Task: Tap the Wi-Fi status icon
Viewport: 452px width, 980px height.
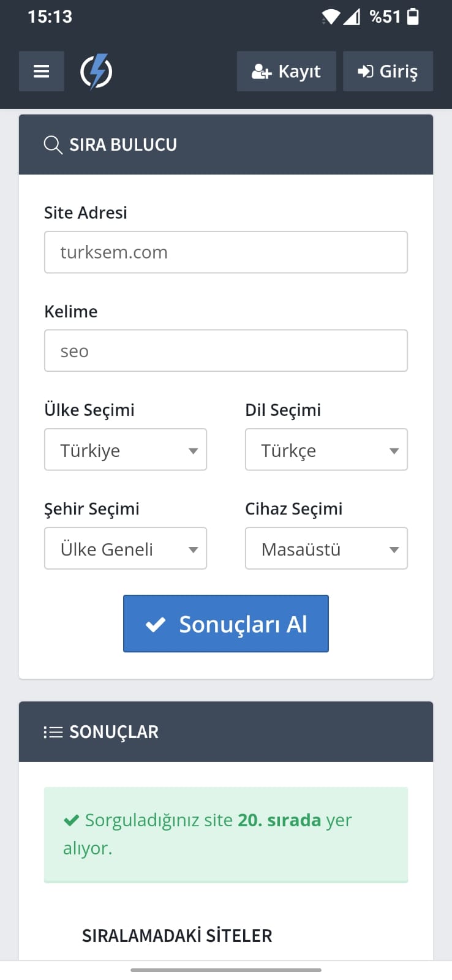Action: pos(331,17)
